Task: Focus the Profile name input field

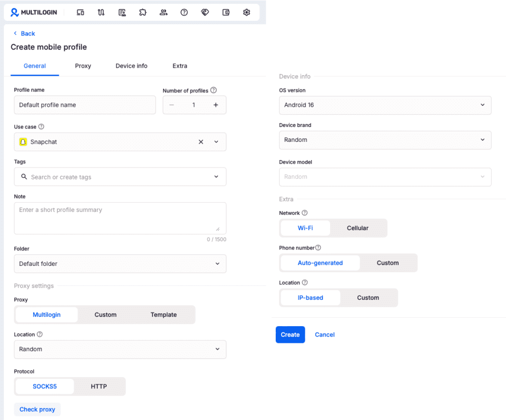Action: (x=85, y=105)
